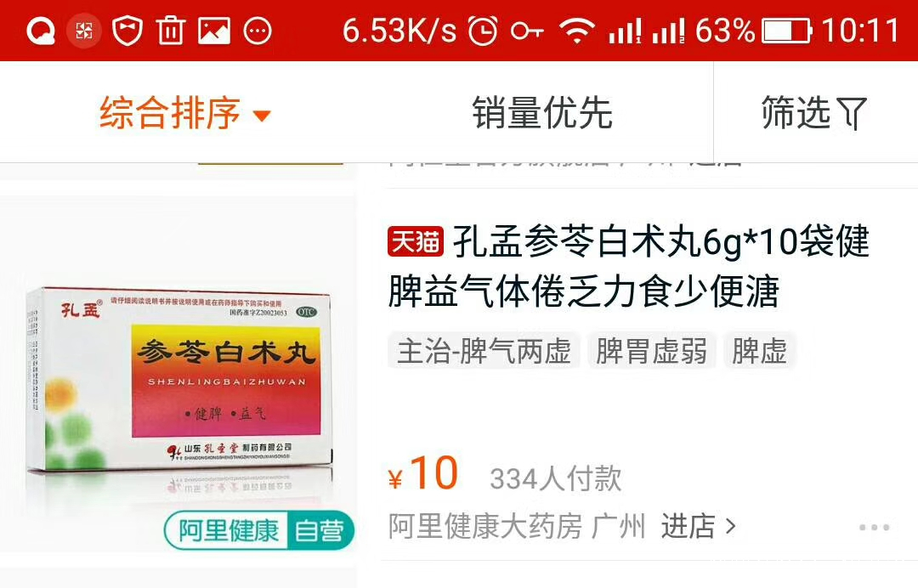Image resolution: width=918 pixels, height=588 pixels.
Task: Open the three-dot more options menu
Action: (874, 527)
